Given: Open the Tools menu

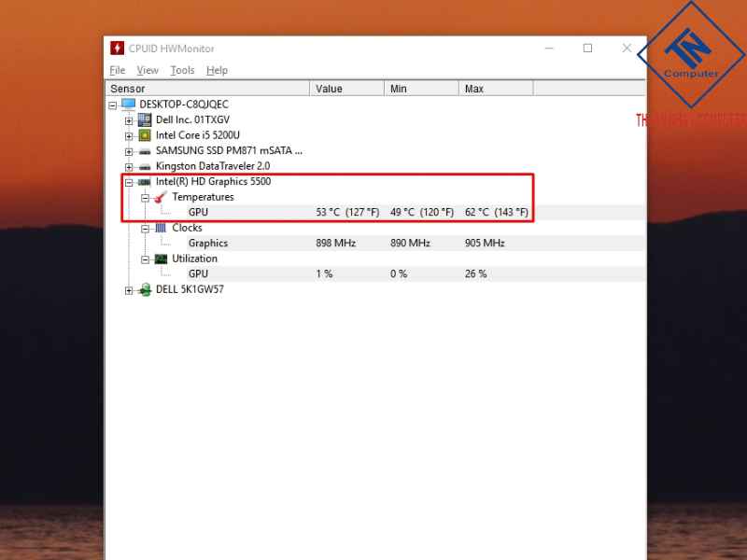Looking at the screenshot, I should (x=182, y=70).
